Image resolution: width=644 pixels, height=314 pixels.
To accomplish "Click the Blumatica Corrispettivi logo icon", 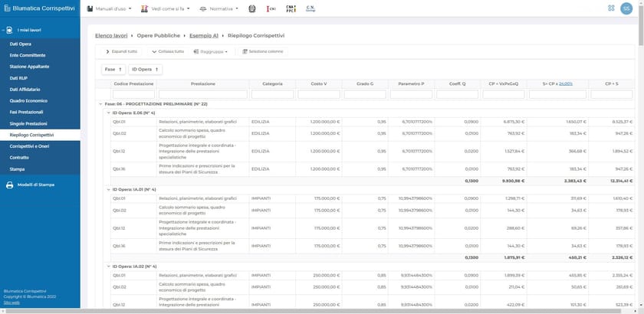I will tap(8, 9).
